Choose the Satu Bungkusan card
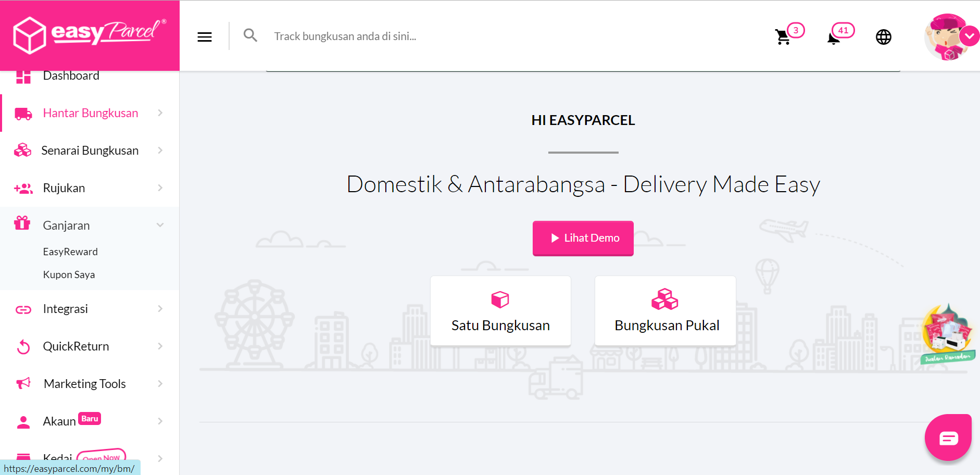This screenshot has height=475, width=980. (500, 311)
